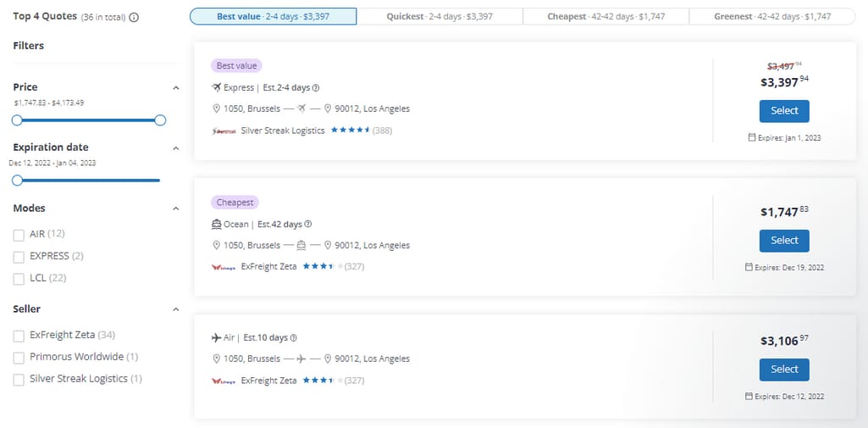The image size is (868, 428).
Task: Click the $1,747.83 - $4,173.49 price range text
Action: (49, 103)
